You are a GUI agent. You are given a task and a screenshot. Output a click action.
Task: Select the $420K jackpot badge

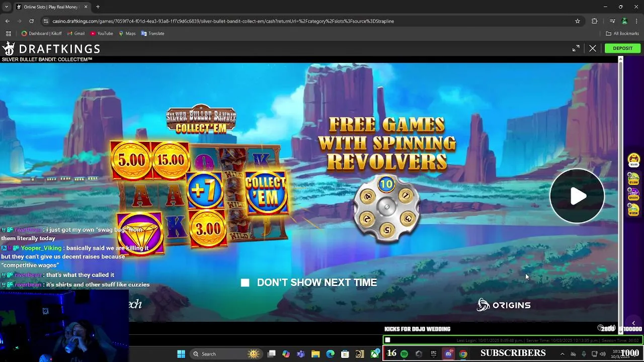[x=633, y=194]
